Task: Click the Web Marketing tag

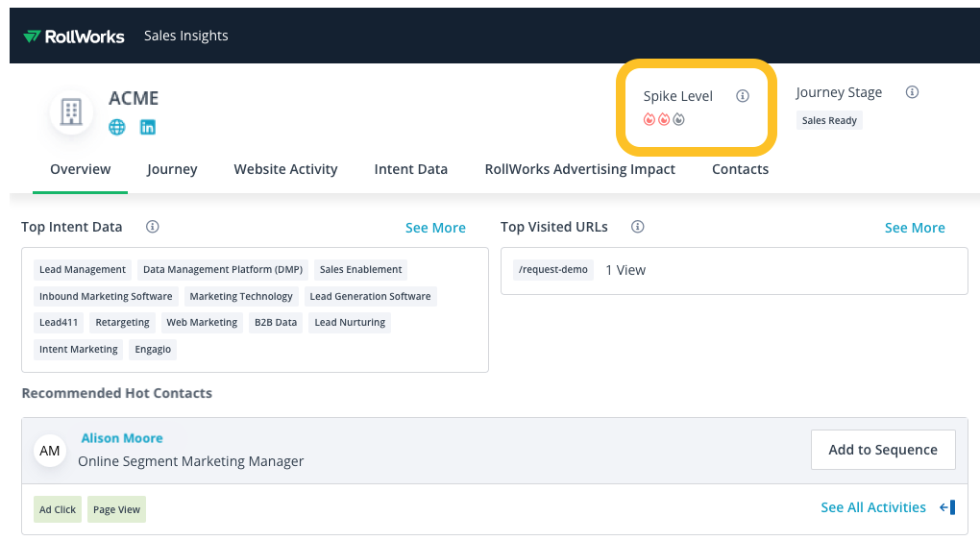Action: coord(202,323)
